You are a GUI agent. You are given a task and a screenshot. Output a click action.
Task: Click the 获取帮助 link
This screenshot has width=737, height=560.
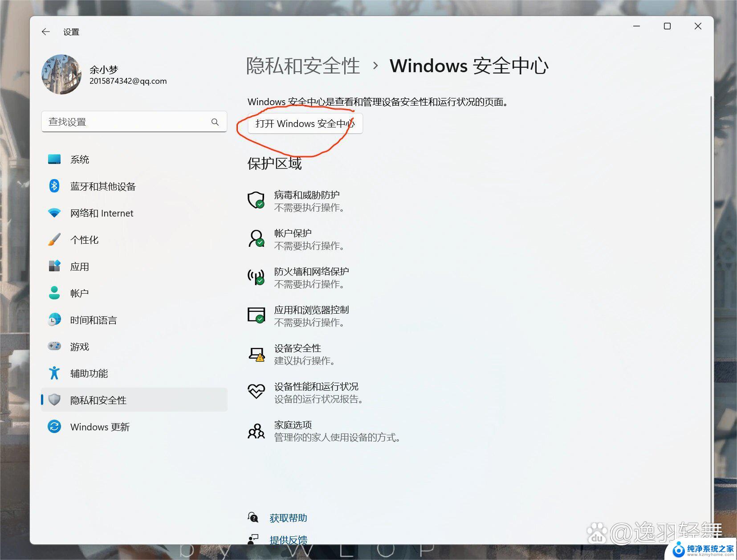point(288,518)
